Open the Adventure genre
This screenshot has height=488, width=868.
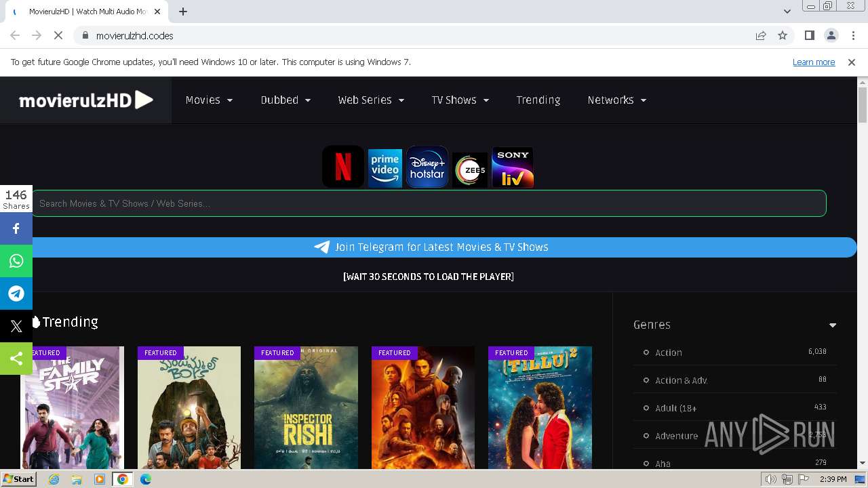tap(676, 436)
